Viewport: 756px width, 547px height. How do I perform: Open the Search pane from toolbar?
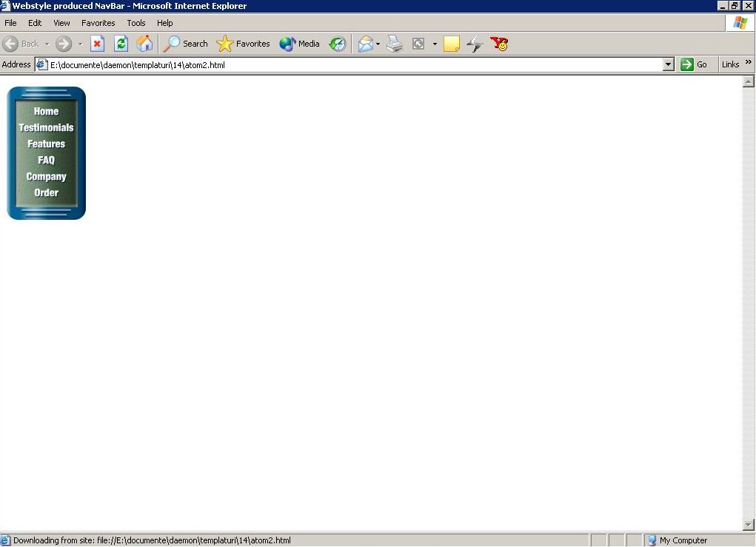pyautogui.click(x=186, y=44)
